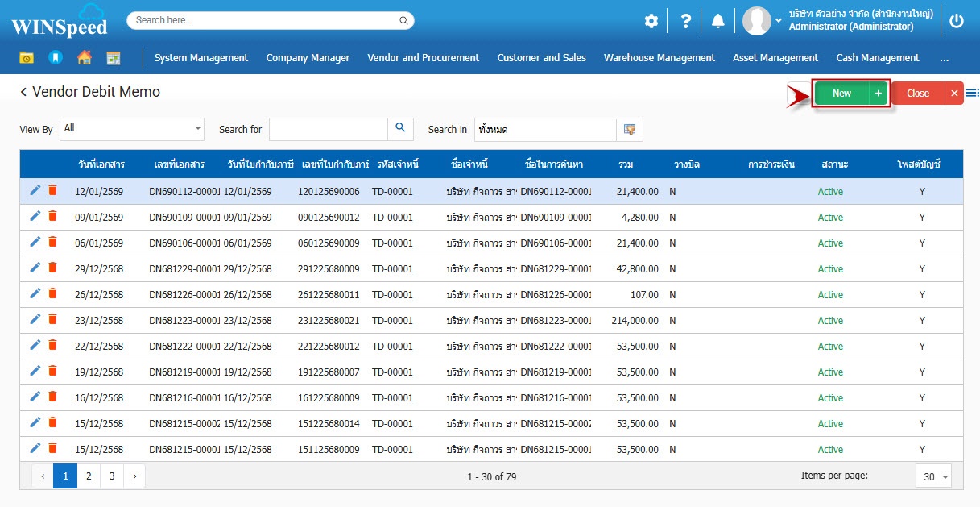Viewport: 980px width, 507px height.
Task: Click the magnifier search button beside Search for
Action: tap(400, 129)
